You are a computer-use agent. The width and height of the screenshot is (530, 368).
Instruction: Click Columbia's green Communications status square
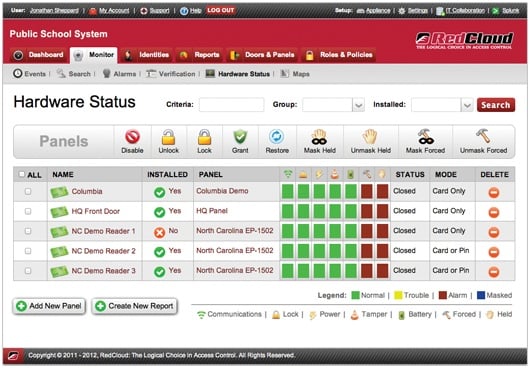pyautogui.click(x=288, y=192)
